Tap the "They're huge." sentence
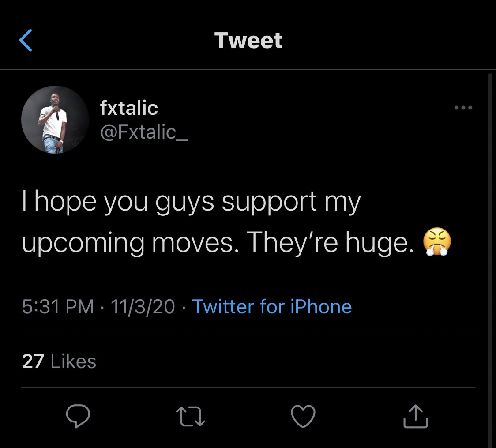 point(330,242)
